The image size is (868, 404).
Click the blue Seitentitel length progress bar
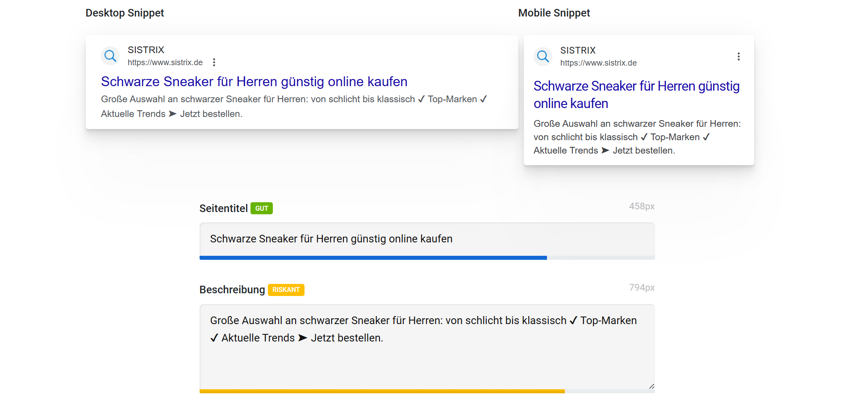[373, 258]
